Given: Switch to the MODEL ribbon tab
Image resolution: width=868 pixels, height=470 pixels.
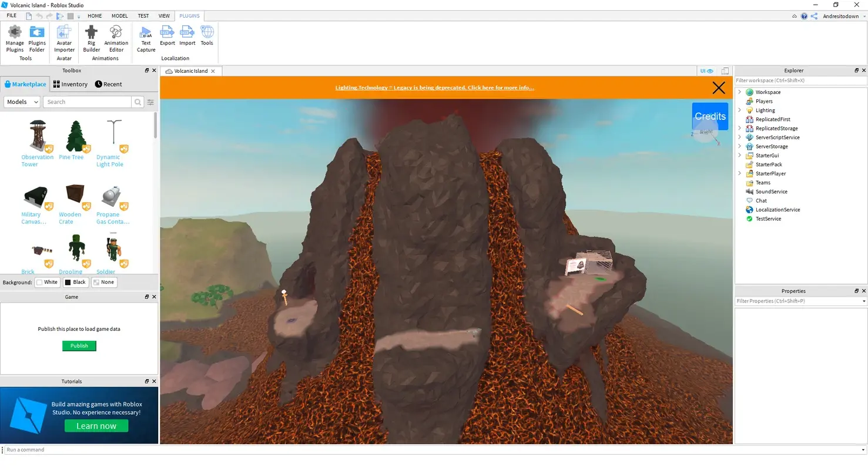Looking at the screenshot, I should pos(119,16).
